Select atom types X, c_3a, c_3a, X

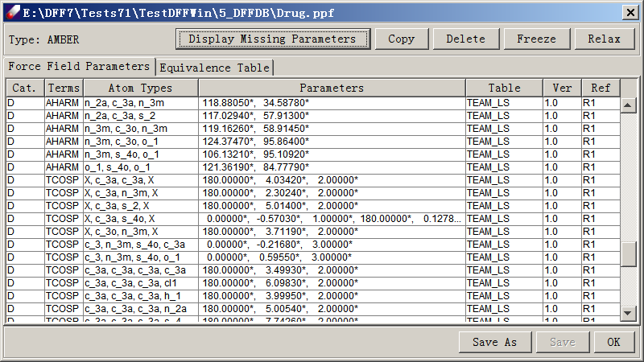click(141, 180)
